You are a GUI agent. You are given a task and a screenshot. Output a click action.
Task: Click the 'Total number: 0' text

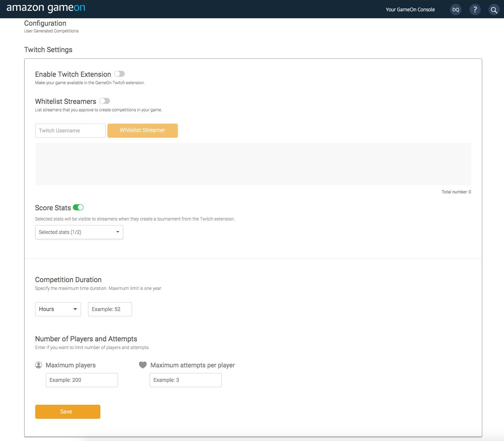pyautogui.click(x=456, y=192)
